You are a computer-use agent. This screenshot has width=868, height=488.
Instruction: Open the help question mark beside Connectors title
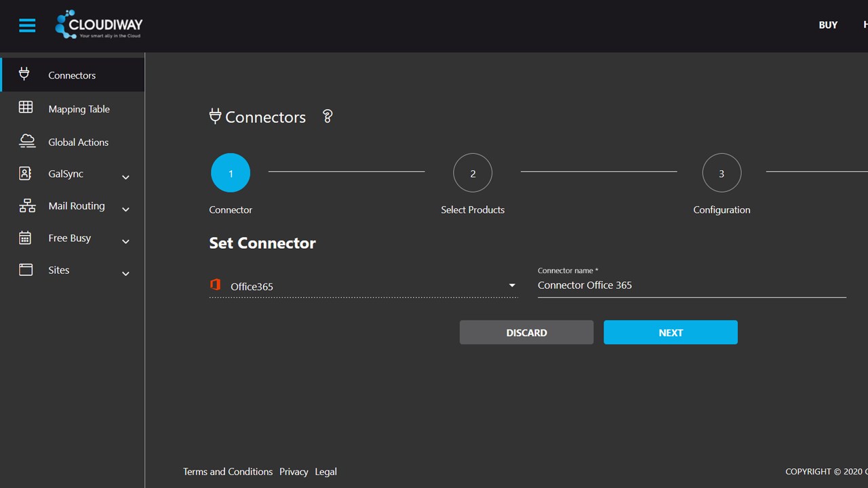(328, 116)
